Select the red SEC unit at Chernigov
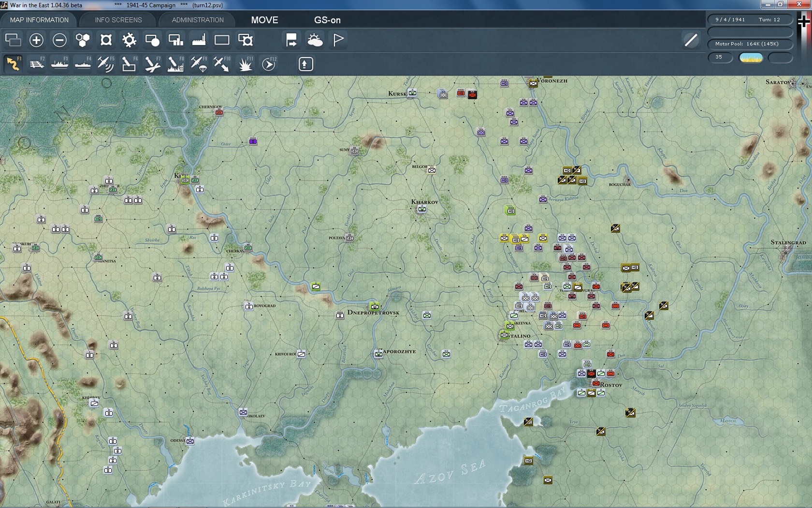 (x=219, y=112)
